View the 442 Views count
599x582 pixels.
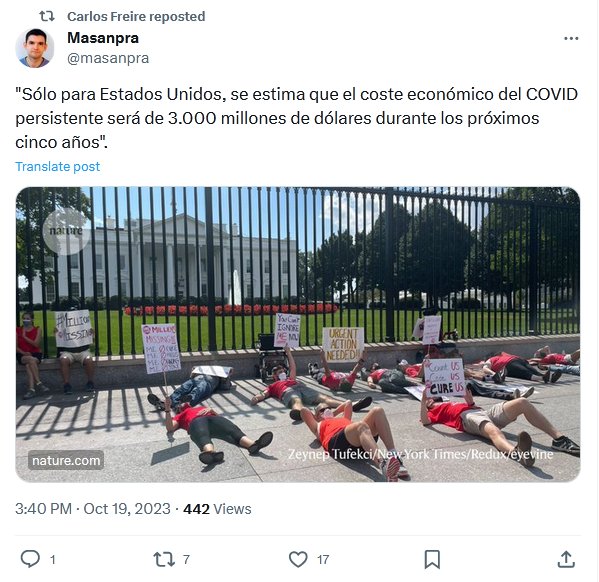click(217, 509)
